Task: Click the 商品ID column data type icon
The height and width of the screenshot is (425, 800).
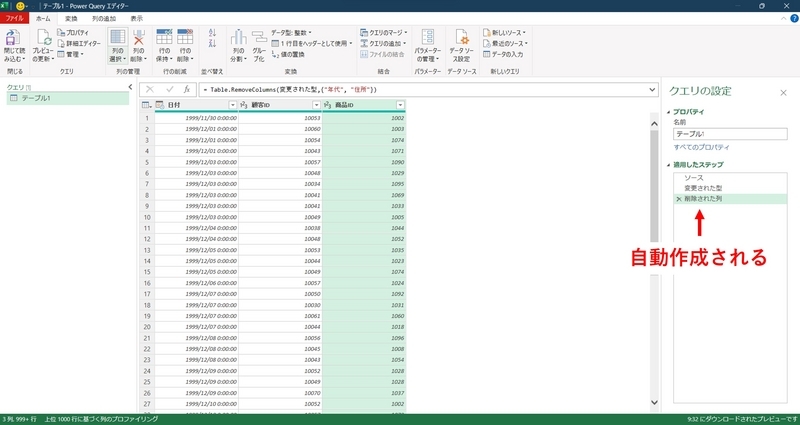Action: pyautogui.click(x=328, y=105)
